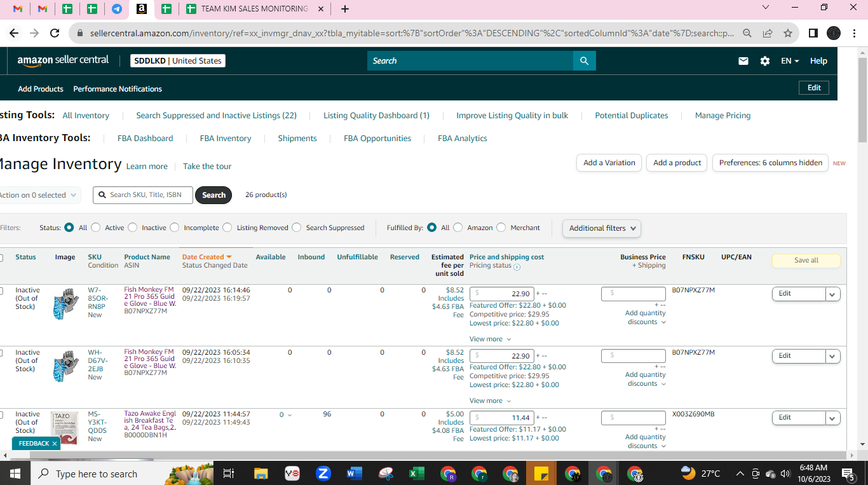Open the Pricing status info icon
Screen dimensions: 868x485
click(517, 267)
